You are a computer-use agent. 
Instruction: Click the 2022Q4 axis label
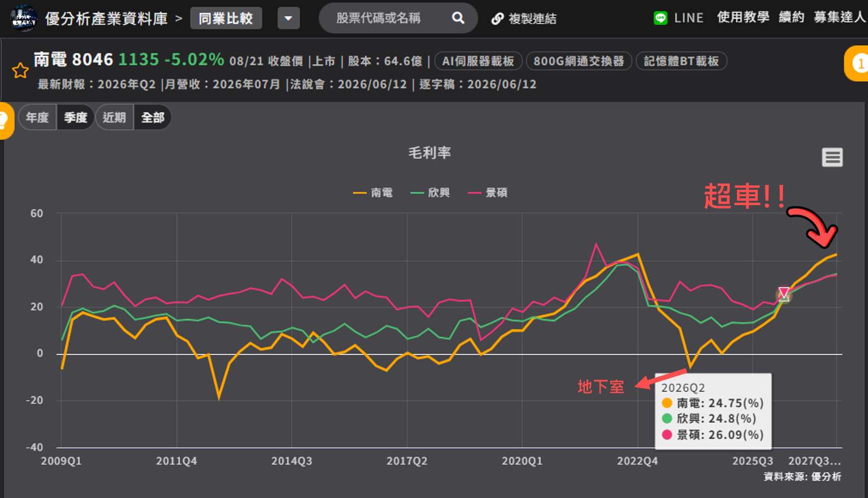click(x=637, y=461)
